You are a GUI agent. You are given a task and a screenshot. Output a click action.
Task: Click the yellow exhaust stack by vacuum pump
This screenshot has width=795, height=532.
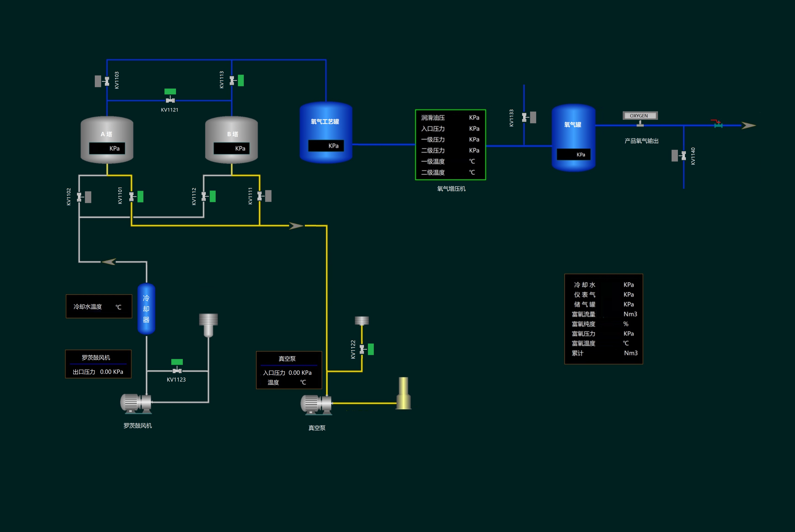(403, 393)
